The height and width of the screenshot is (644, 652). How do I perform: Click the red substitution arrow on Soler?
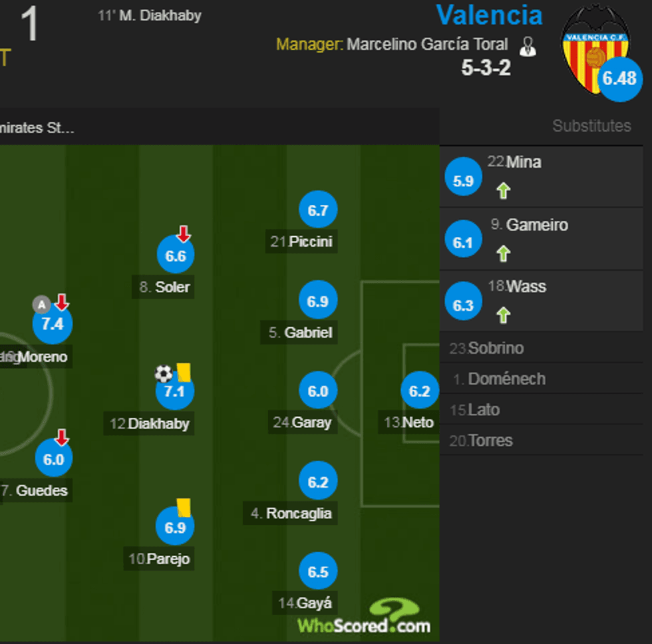point(184,234)
